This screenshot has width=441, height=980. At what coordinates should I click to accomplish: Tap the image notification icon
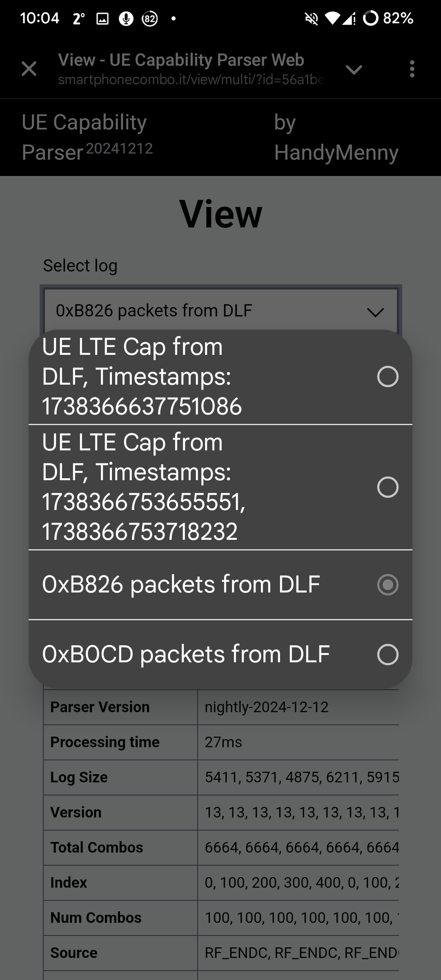(x=102, y=18)
